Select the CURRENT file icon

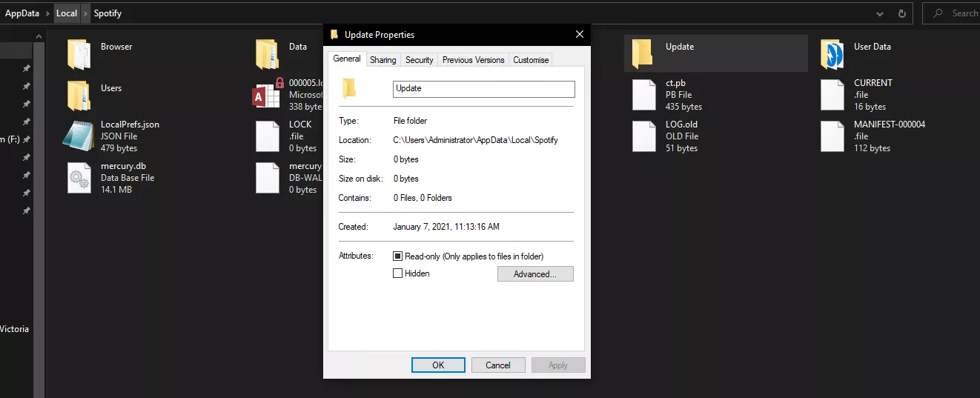(832, 95)
